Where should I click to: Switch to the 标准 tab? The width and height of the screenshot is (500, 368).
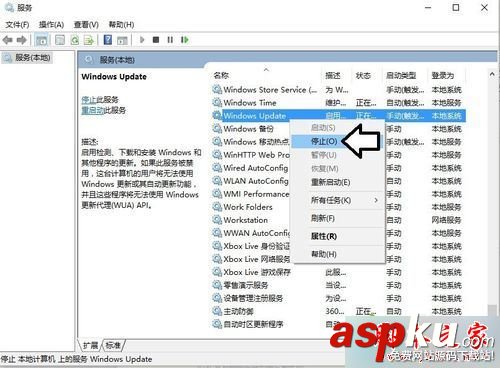coord(113,345)
